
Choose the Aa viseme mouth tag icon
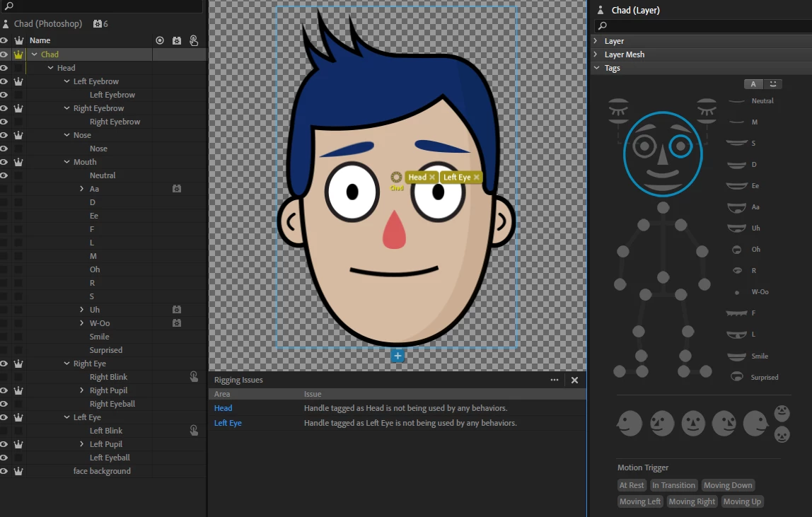[x=736, y=207]
